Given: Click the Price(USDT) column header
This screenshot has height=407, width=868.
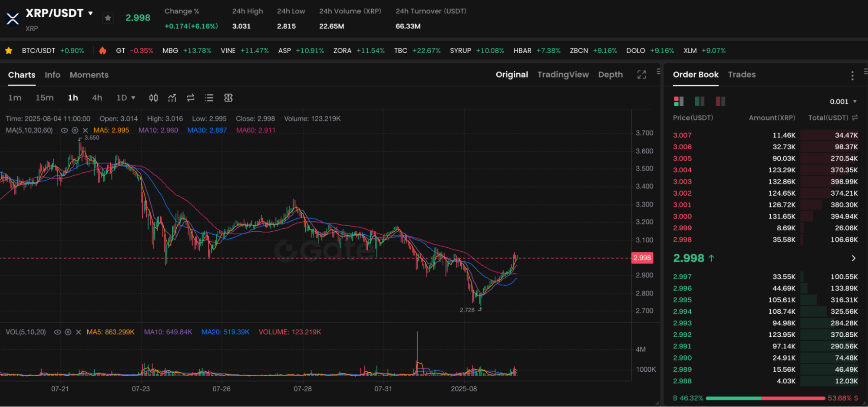Looking at the screenshot, I should click(x=693, y=118).
